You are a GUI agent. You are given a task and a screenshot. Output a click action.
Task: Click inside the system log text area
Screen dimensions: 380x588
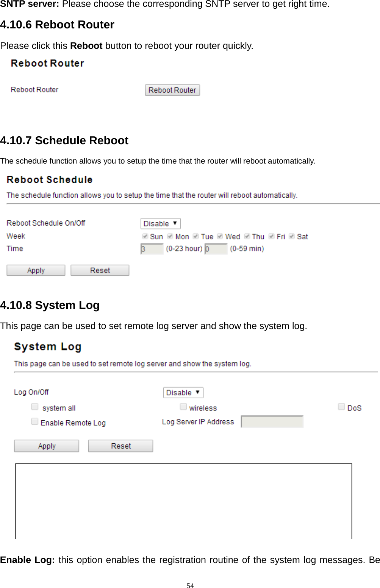[x=184, y=501]
